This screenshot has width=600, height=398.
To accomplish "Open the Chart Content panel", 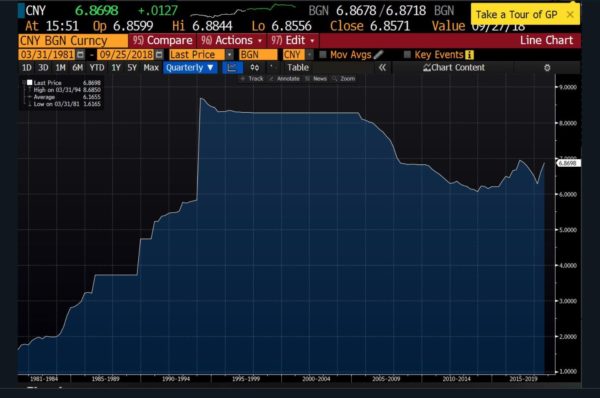I will [454, 68].
